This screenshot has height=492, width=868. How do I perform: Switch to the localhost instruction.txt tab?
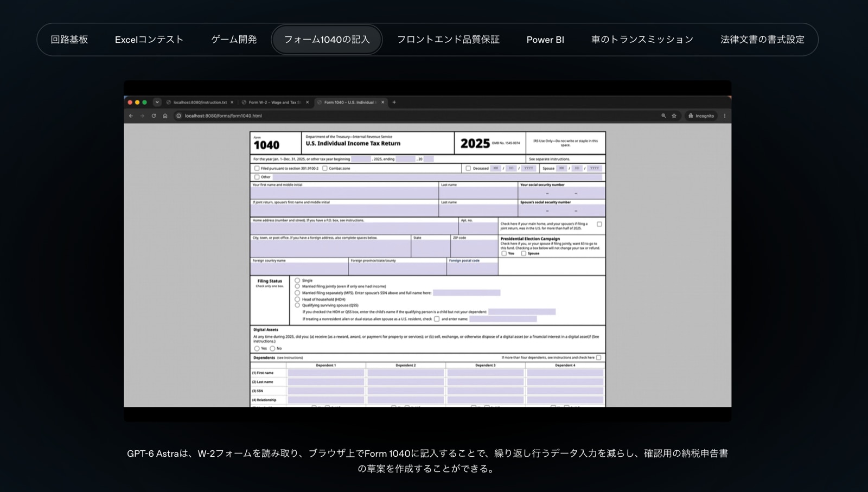(200, 102)
